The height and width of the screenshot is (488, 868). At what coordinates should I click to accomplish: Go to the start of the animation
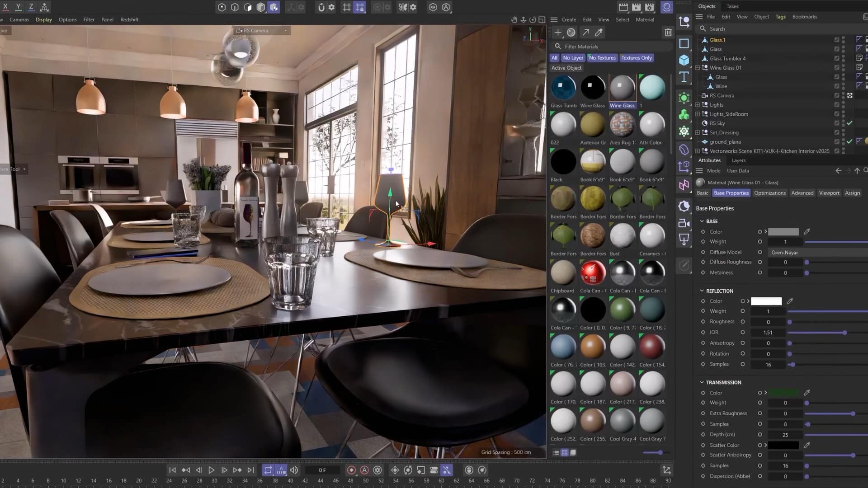pos(172,470)
